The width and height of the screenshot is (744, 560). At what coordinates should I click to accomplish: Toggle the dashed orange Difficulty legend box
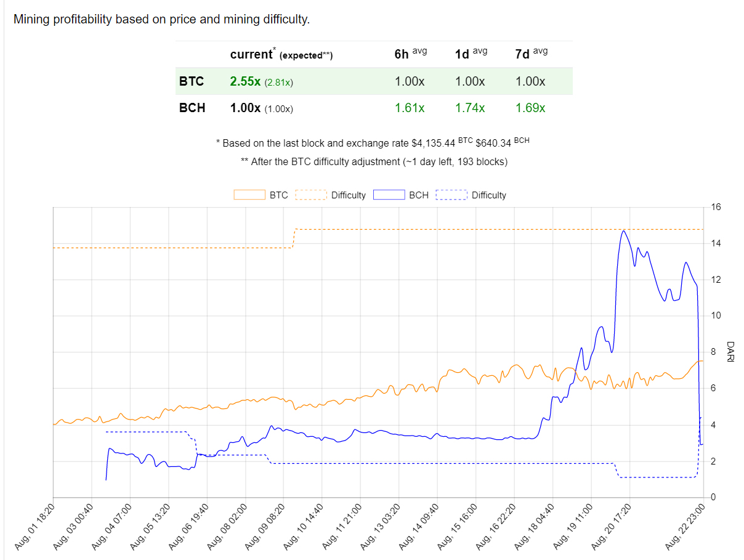click(310, 195)
